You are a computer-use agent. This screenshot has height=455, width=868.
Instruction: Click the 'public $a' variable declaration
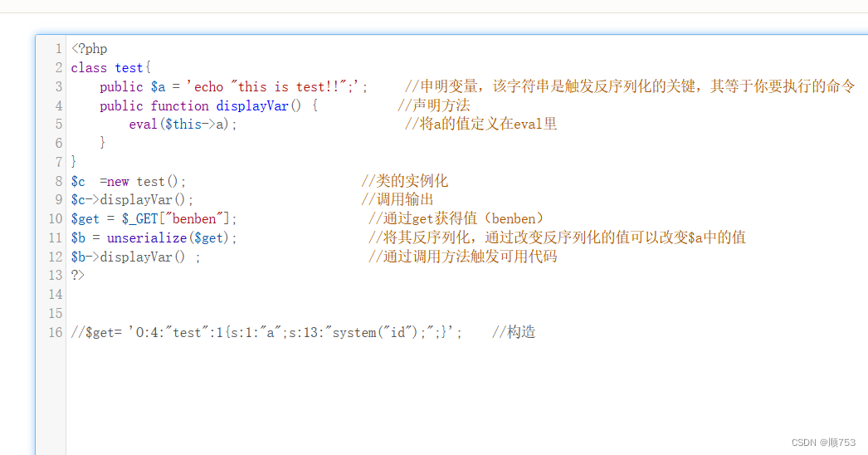tap(132, 86)
